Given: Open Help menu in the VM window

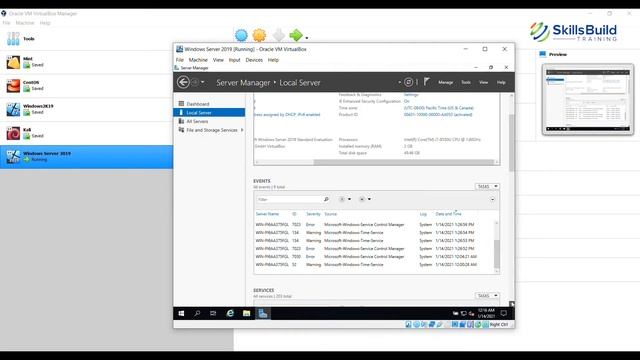Looking at the screenshot, I should pyautogui.click(x=273, y=60).
